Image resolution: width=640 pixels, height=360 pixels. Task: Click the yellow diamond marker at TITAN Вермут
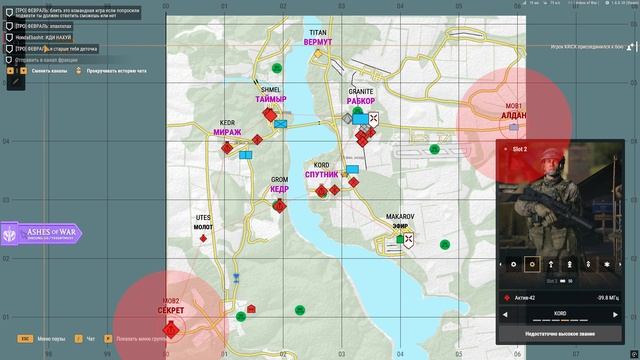tap(318, 53)
